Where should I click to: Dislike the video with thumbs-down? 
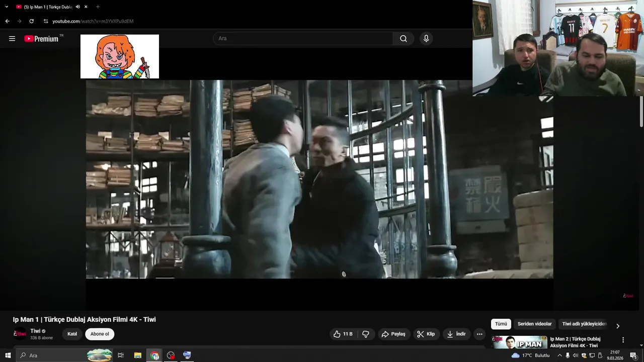click(x=366, y=334)
